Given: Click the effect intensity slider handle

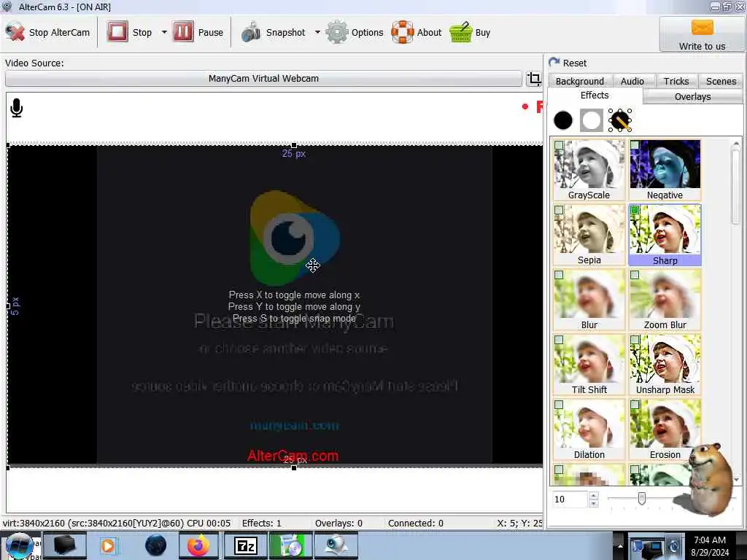Looking at the screenshot, I should [x=642, y=499].
